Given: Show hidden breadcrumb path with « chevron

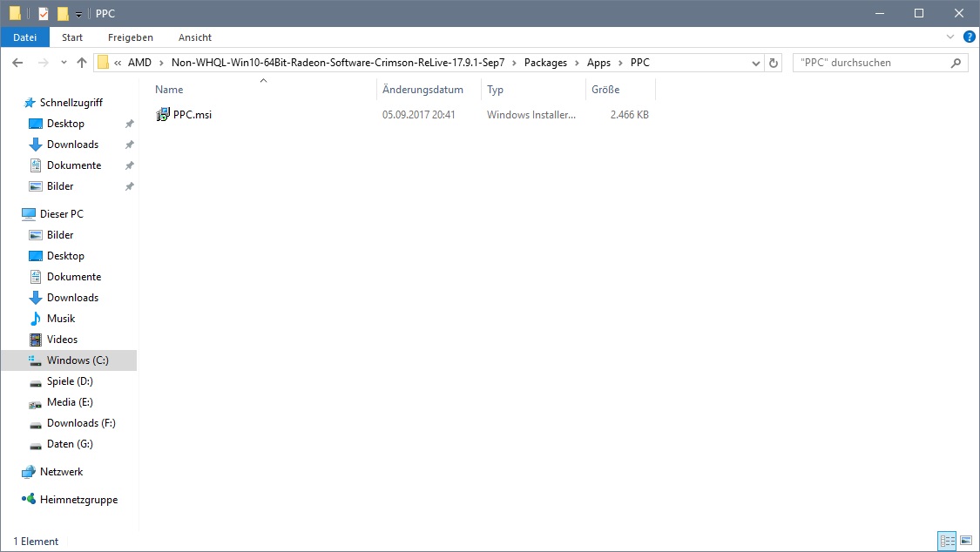Looking at the screenshot, I should pos(118,63).
